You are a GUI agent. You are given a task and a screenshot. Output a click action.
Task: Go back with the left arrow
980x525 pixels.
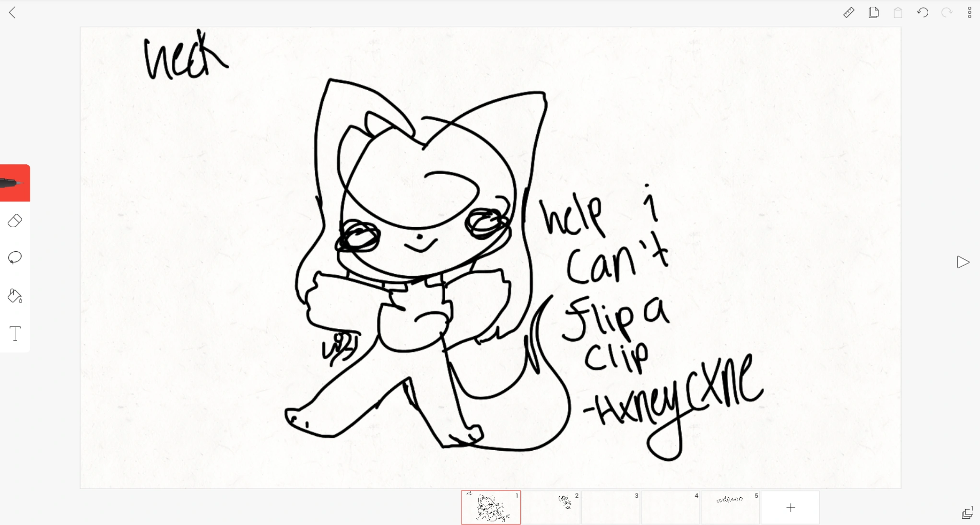[12, 12]
